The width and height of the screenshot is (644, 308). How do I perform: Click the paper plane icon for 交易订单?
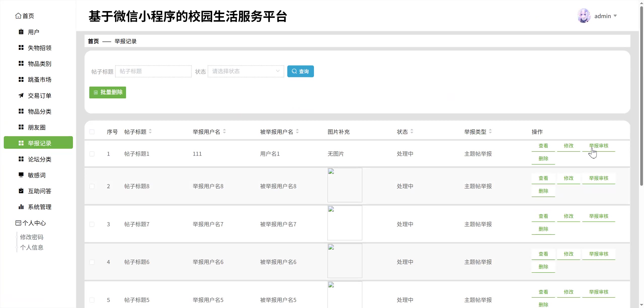pos(21,96)
